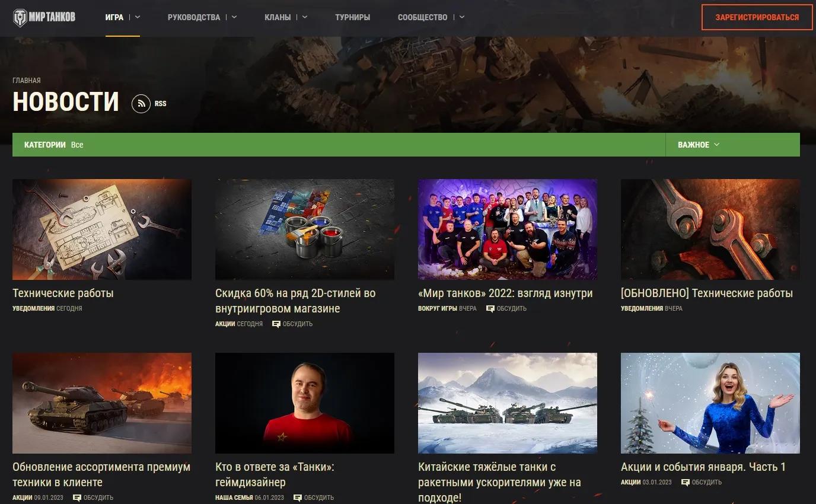Screen dimensions: 816x504
Task: Click the Главная breadcrumb link
Action: coord(27,81)
